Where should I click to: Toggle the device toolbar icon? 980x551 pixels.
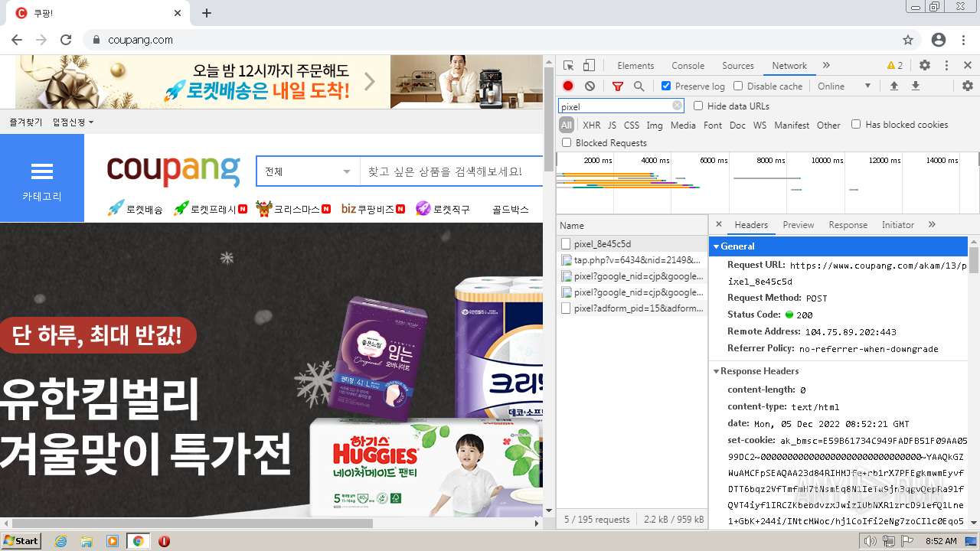pos(589,66)
